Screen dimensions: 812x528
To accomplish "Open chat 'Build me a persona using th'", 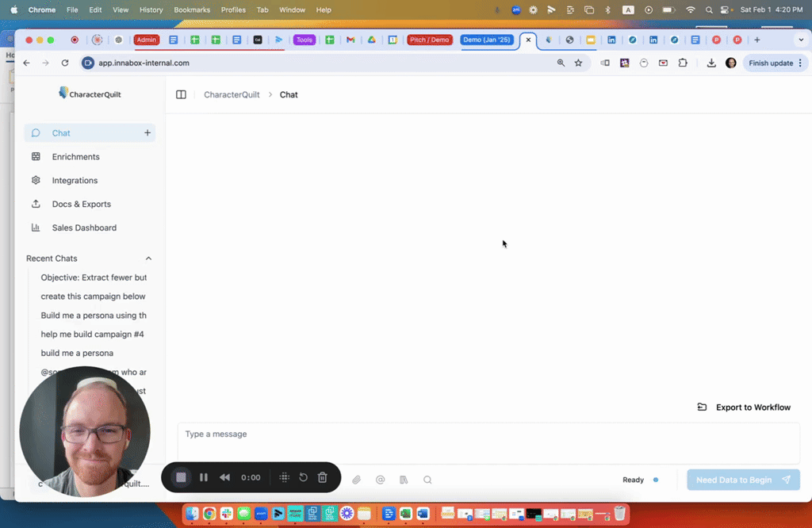I will point(94,316).
